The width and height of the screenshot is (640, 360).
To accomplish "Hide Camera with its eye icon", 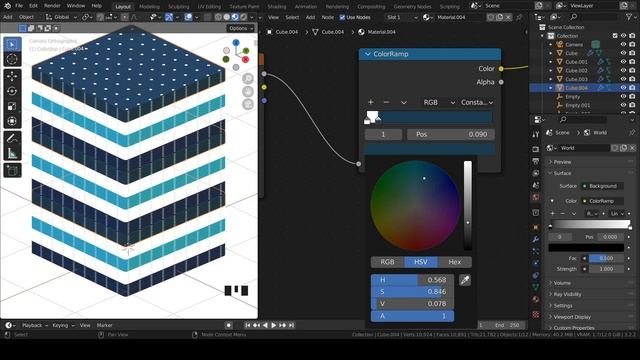I will (x=624, y=44).
